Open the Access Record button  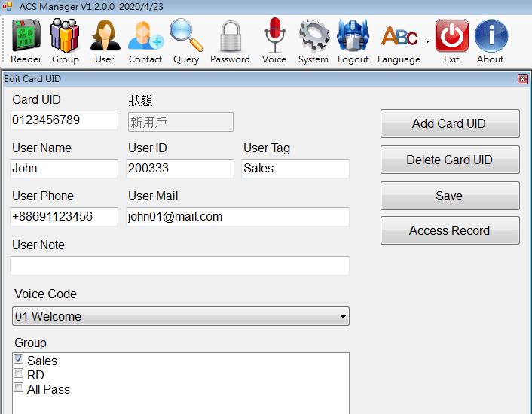(450, 231)
